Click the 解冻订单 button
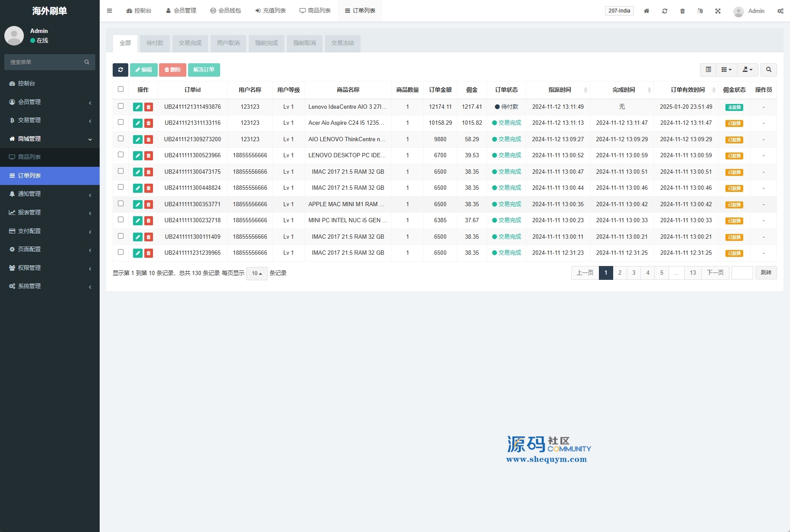The height and width of the screenshot is (532, 790). click(x=204, y=70)
